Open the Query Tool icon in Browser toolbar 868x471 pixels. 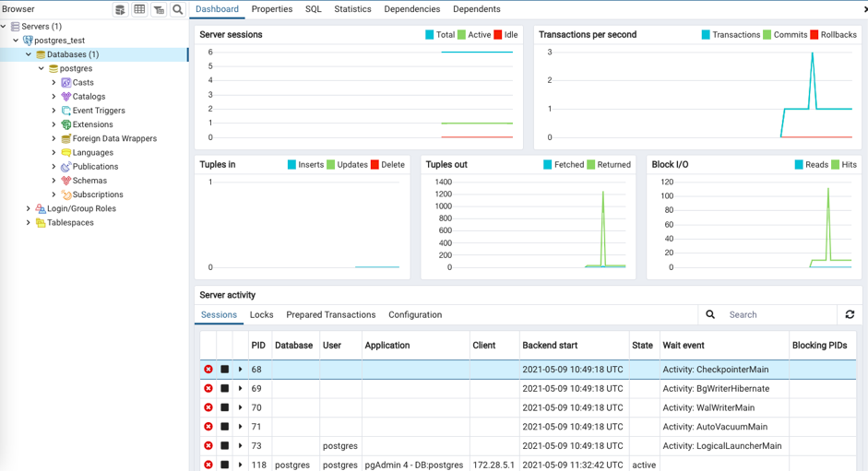[x=120, y=9]
